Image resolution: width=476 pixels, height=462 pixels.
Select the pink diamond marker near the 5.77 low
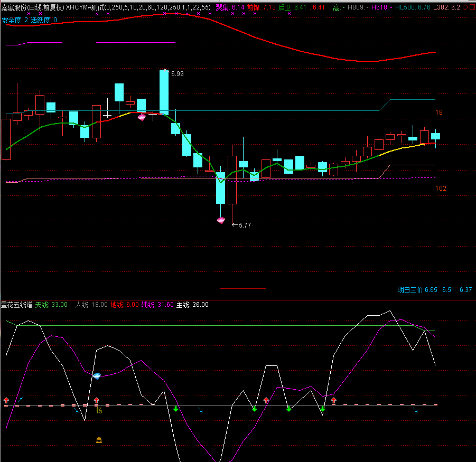coord(221,220)
